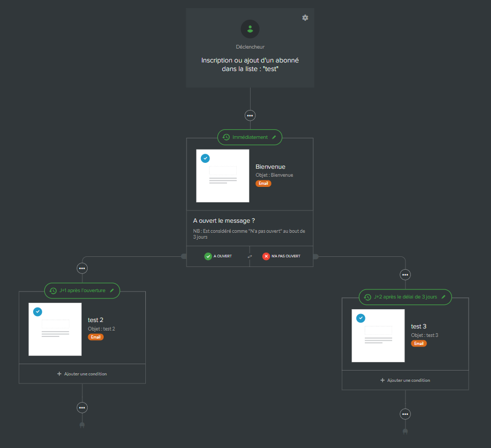Click Ajouter une condition under test 2
491x448 pixels.
tap(82, 374)
